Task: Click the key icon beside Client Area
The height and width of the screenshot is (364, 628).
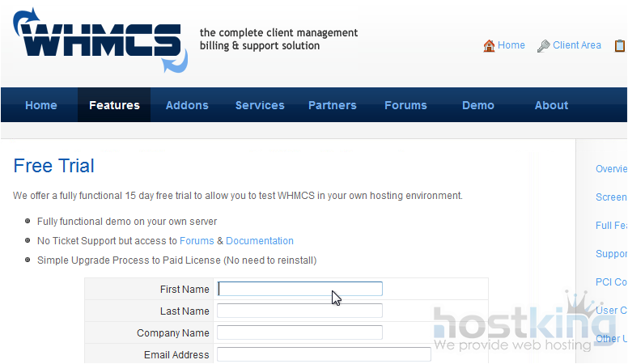Action: point(544,46)
